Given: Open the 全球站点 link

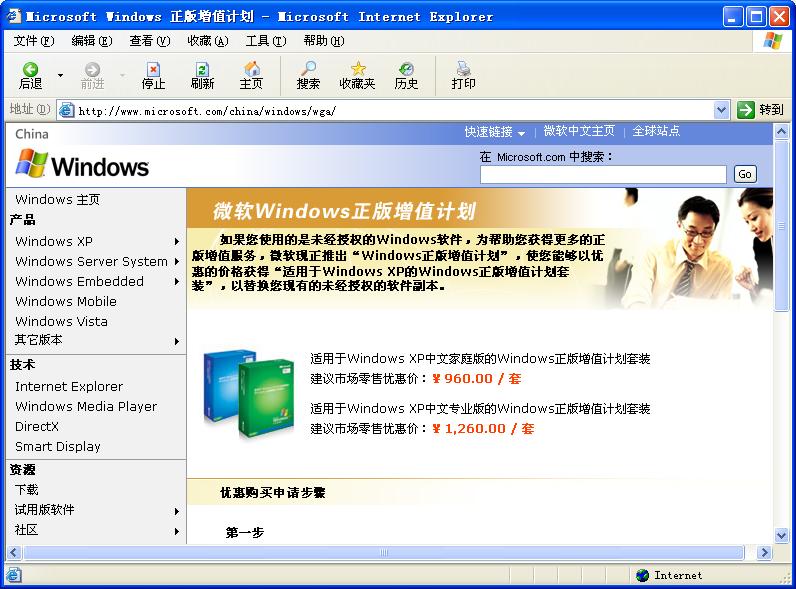Looking at the screenshot, I should click(656, 131).
